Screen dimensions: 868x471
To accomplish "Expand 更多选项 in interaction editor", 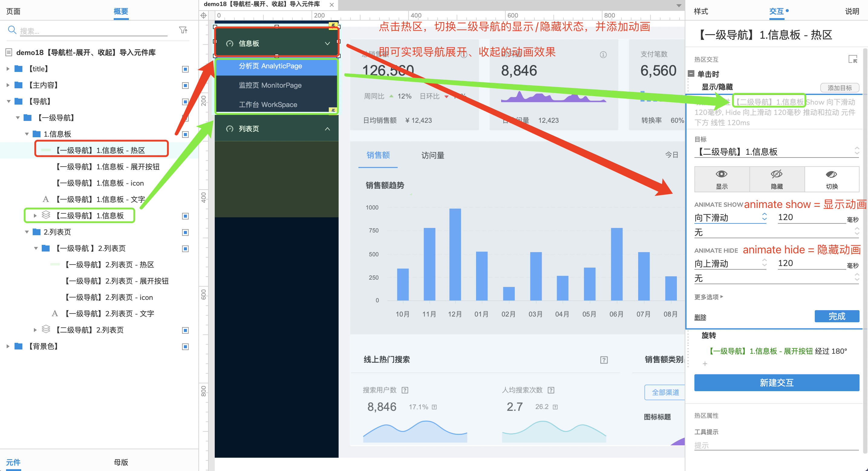I will tap(709, 297).
